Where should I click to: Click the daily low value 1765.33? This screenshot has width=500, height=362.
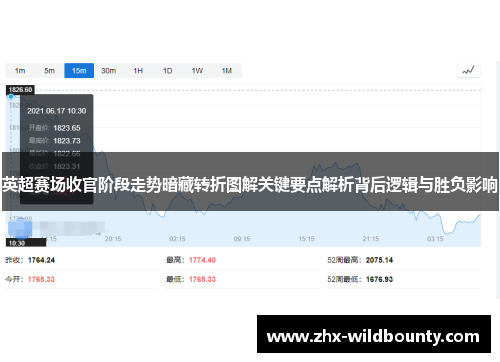click(202, 279)
